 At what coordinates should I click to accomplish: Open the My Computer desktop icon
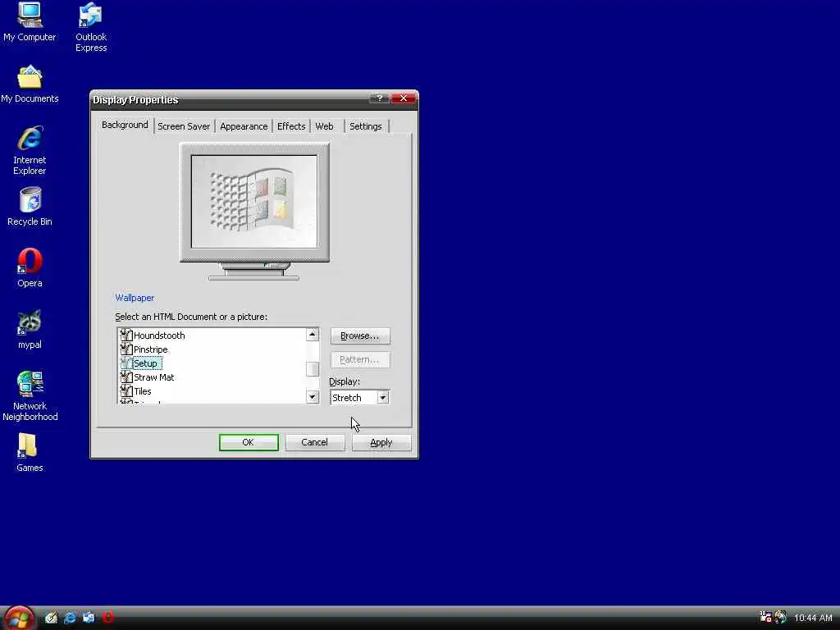30,22
